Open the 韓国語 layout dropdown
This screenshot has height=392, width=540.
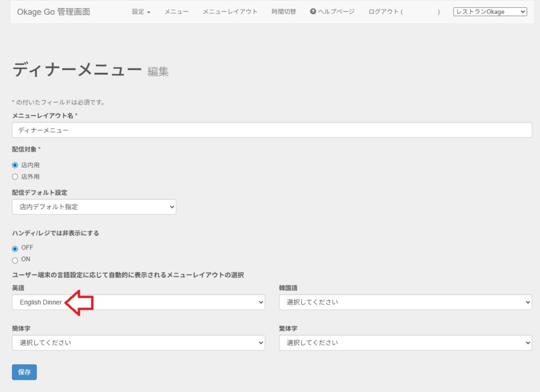405,302
